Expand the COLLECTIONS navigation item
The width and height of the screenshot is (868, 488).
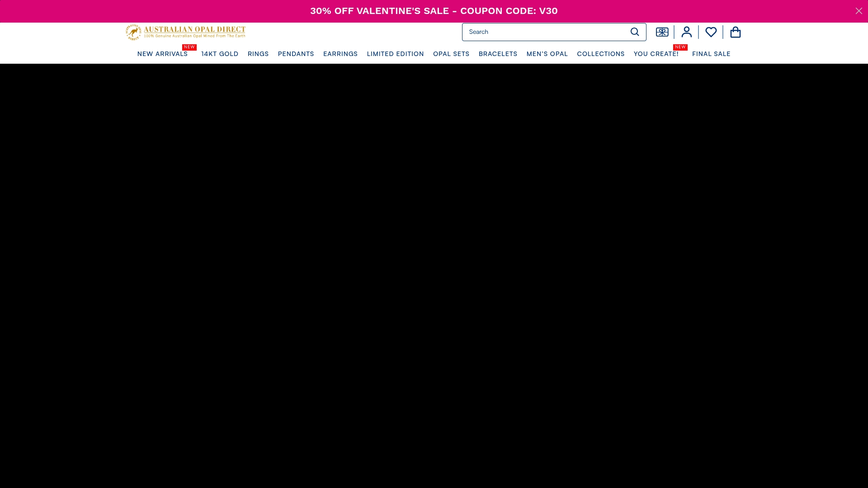(x=600, y=54)
